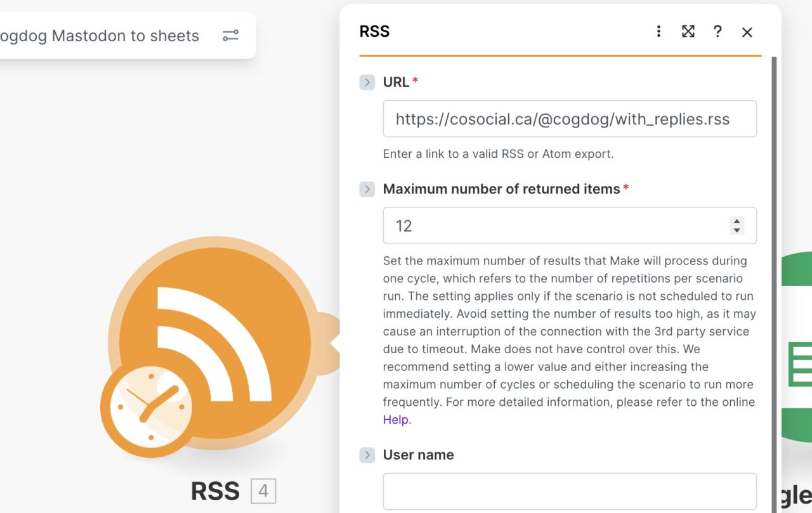Close the RSS settings panel
This screenshot has height=513, width=812.
tap(747, 32)
